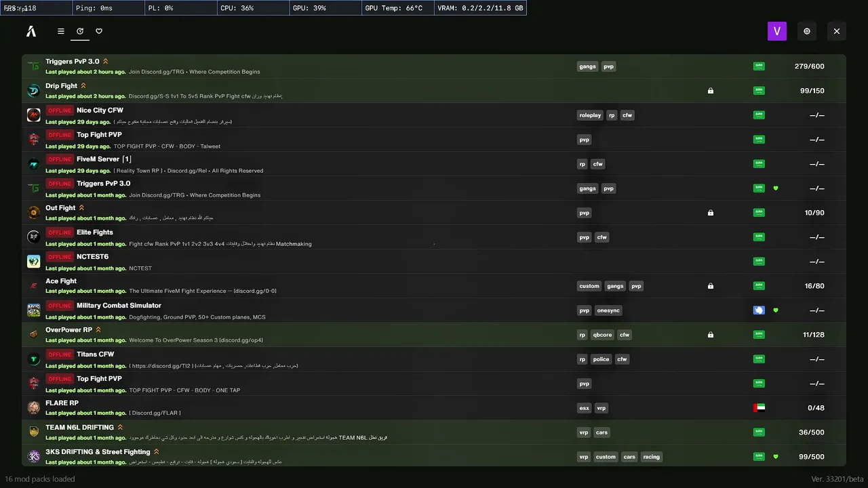Open Top Fight PVP with Talweet description
This screenshot has height=488, width=868.
tap(99, 135)
